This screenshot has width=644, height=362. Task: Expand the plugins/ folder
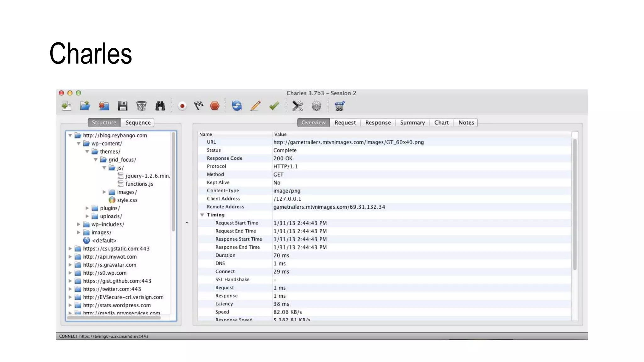[87, 208]
